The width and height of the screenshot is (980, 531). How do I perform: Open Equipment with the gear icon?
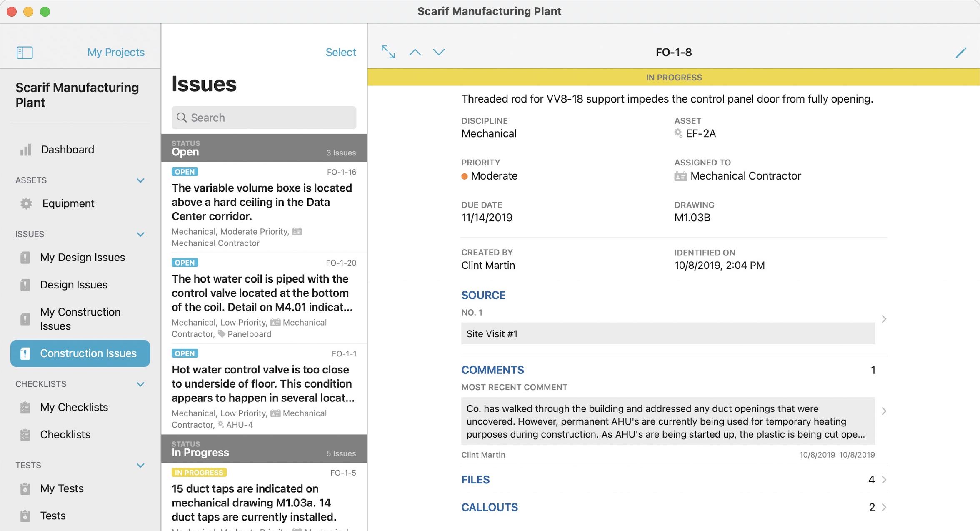click(26, 203)
